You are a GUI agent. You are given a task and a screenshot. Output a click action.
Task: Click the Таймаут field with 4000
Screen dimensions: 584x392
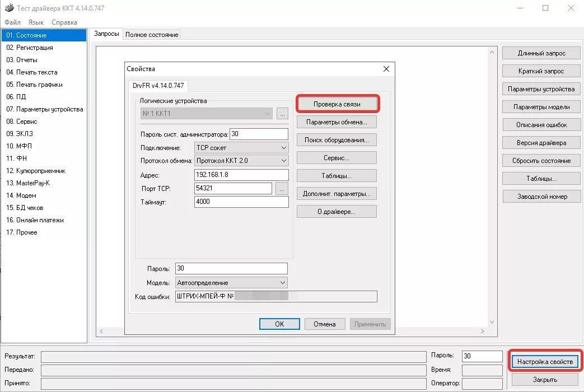[241, 202]
